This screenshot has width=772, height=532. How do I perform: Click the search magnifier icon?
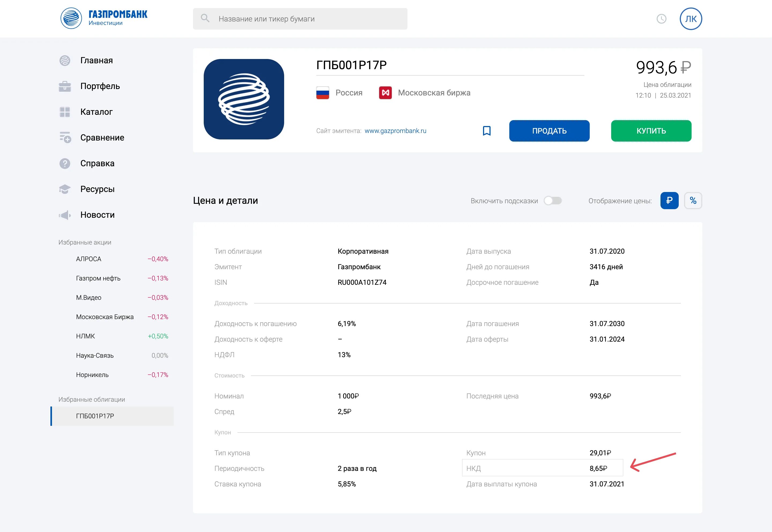pyautogui.click(x=205, y=18)
